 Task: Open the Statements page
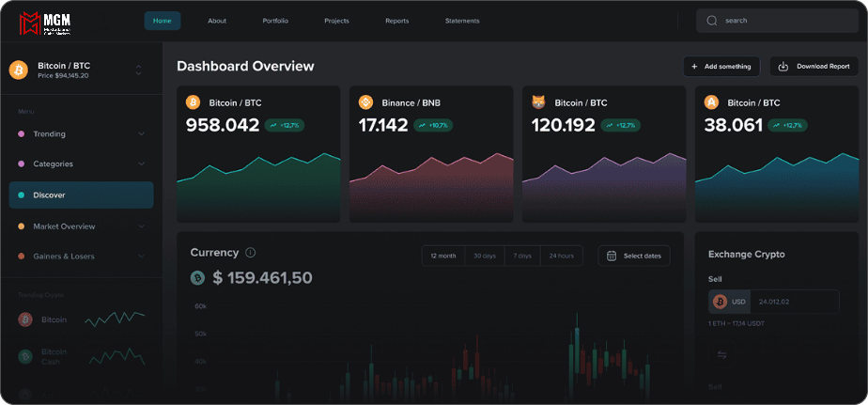pos(462,21)
